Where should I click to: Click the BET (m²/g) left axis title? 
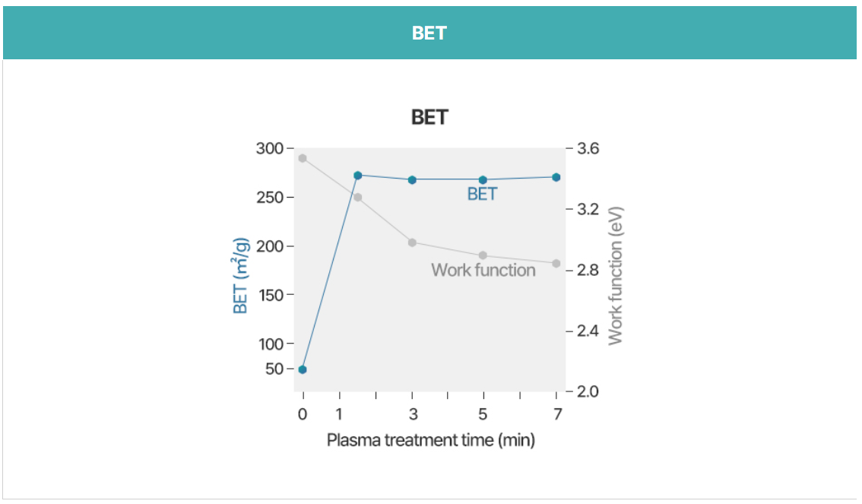click(x=241, y=276)
